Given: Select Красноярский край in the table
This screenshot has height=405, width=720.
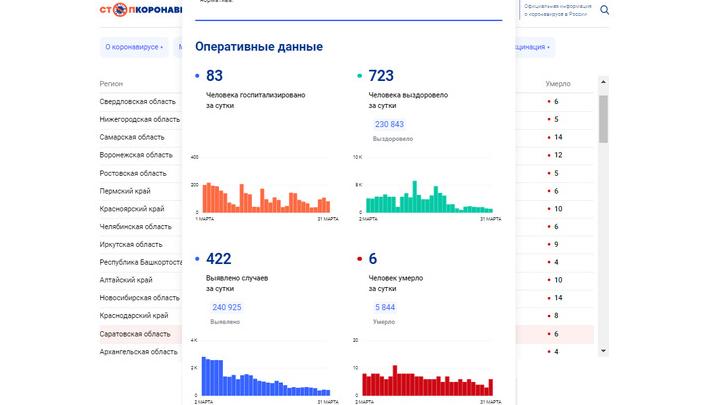Looking at the screenshot, I should click(x=132, y=209).
